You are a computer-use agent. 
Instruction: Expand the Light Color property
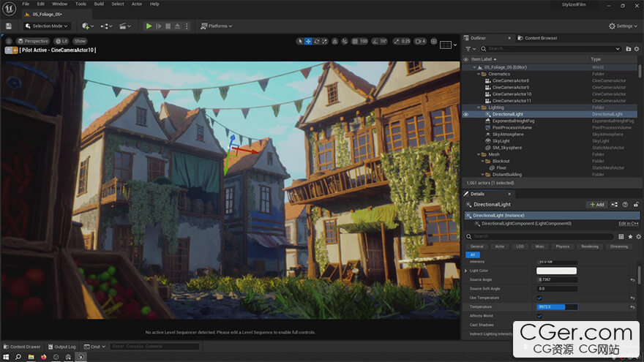[465, 271]
